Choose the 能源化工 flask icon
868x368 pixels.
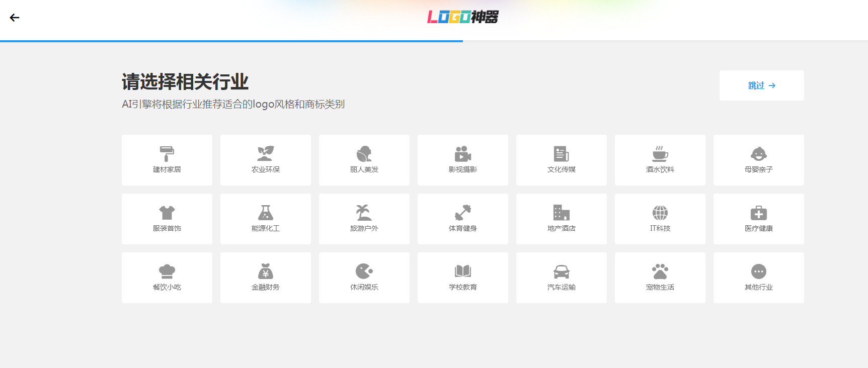(x=265, y=213)
